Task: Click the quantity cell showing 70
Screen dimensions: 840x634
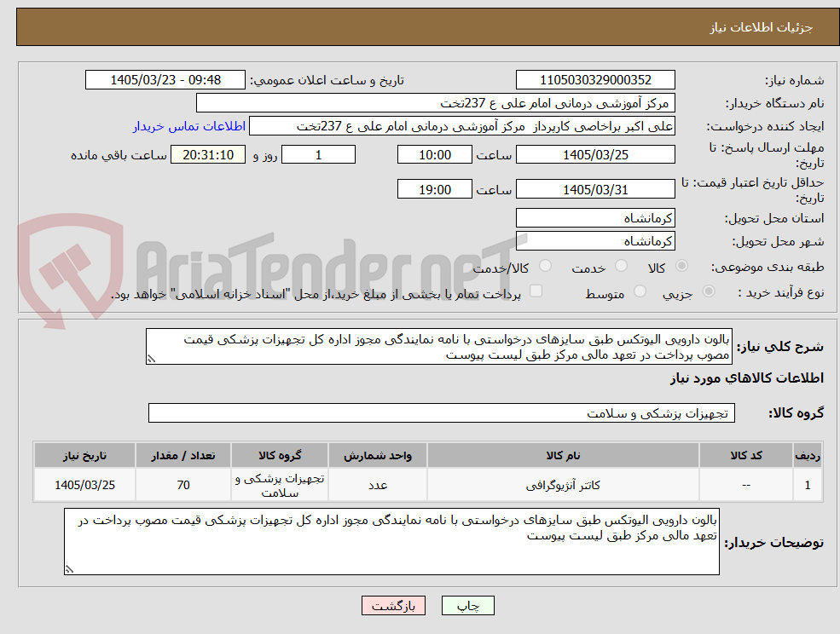Action: point(182,485)
